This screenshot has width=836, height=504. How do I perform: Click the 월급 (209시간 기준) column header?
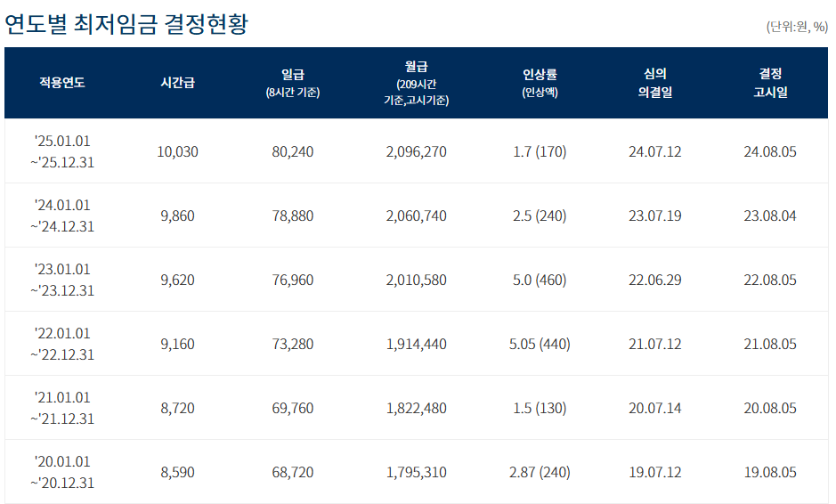(x=417, y=83)
